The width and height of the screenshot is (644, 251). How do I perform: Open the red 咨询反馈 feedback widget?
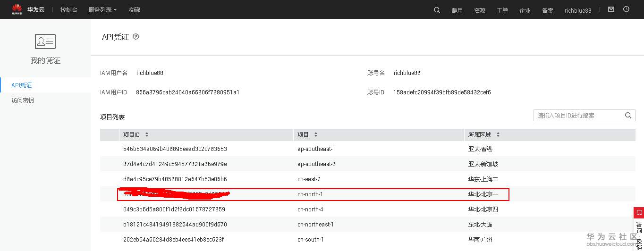point(639,229)
